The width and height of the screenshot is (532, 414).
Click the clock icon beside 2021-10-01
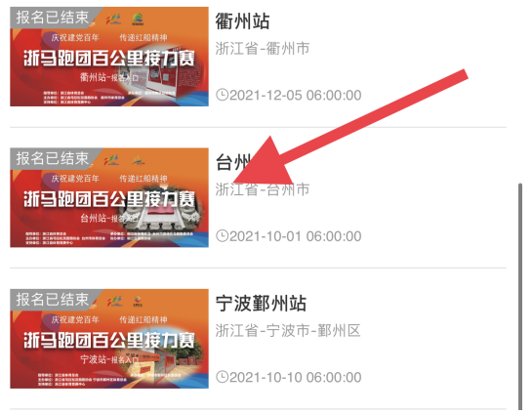click(x=223, y=236)
